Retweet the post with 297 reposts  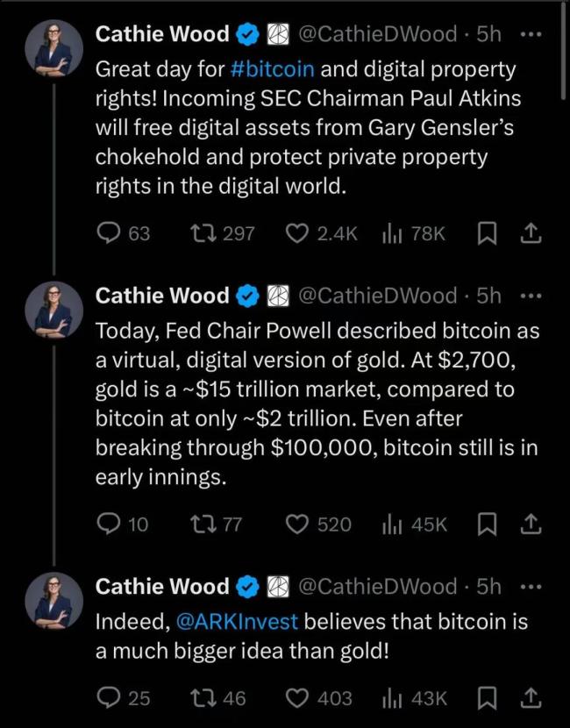[x=201, y=233]
